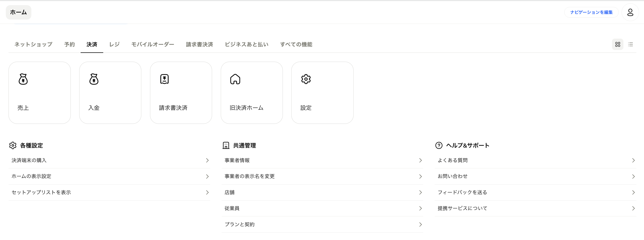Click the ヘルプ&サポート section heading
This screenshot has height=240, width=644.
[x=468, y=146]
